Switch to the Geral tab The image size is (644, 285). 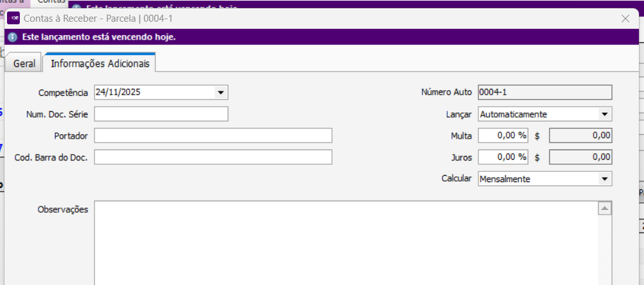pyautogui.click(x=24, y=64)
